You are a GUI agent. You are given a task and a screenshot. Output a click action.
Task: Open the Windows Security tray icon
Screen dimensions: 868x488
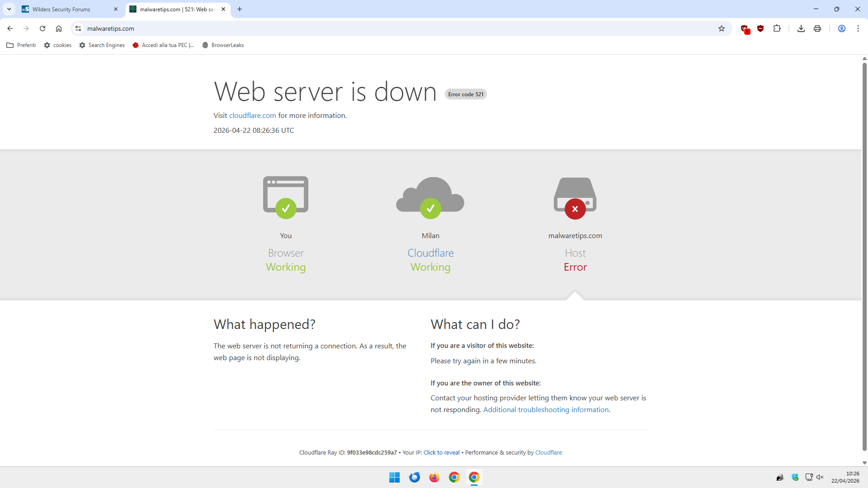tap(795, 478)
